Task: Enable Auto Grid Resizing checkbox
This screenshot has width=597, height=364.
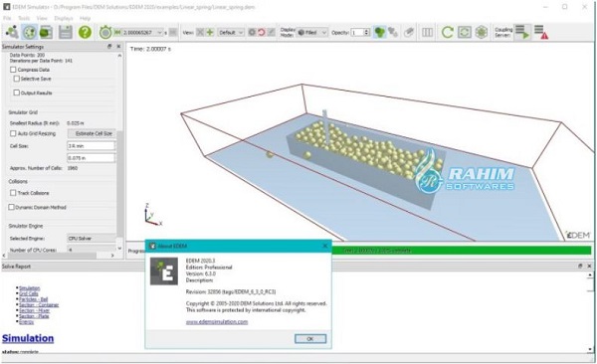Action: [13, 133]
